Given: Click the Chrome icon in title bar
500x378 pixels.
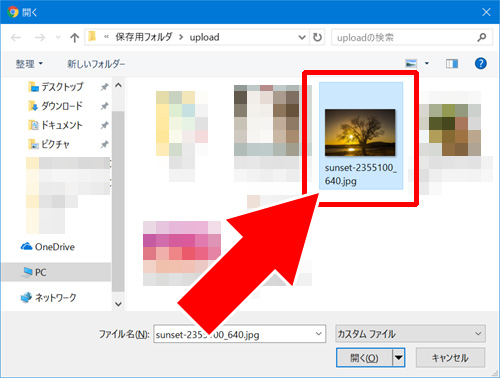Looking at the screenshot, I should click(x=13, y=12).
